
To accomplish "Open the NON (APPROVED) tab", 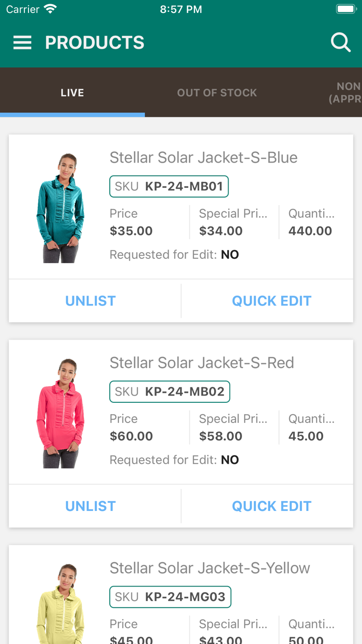I will (348, 92).
